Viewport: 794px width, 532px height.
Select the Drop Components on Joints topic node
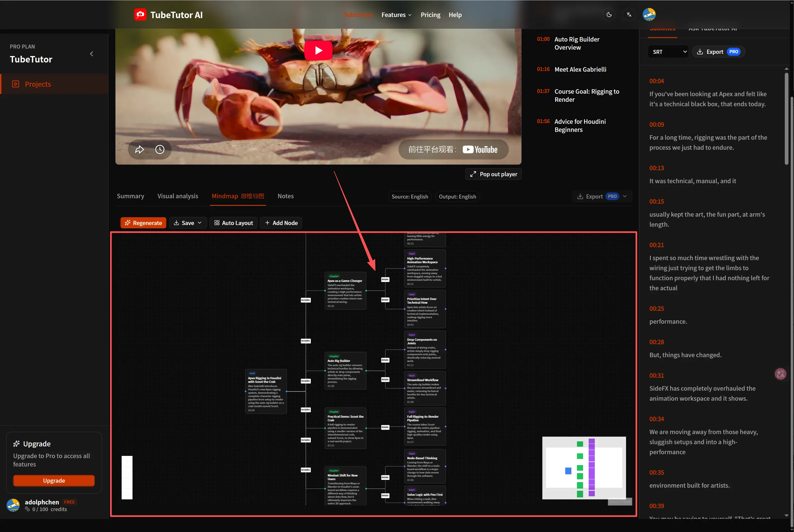pyautogui.click(x=425, y=349)
